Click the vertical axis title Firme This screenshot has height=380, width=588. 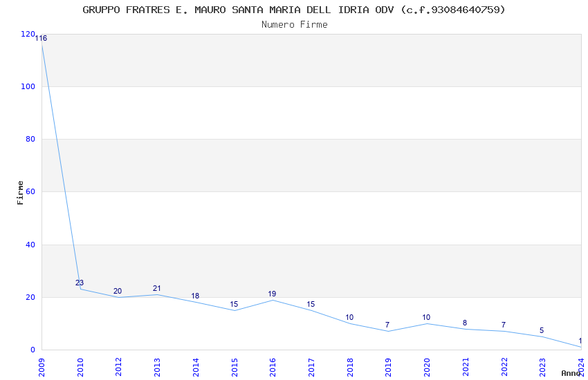[x=20, y=193]
